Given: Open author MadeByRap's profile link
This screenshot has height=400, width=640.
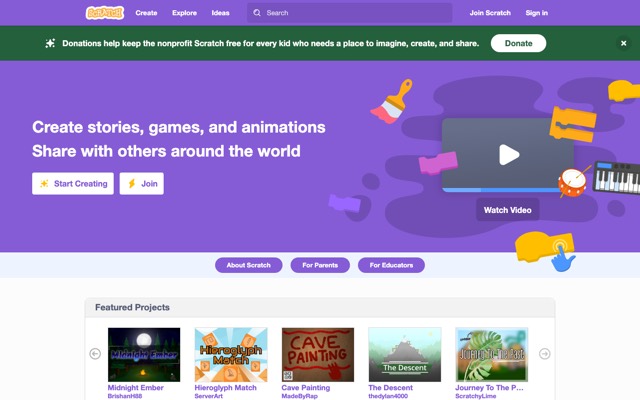Looking at the screenshot, I should (x=300, y=396).
